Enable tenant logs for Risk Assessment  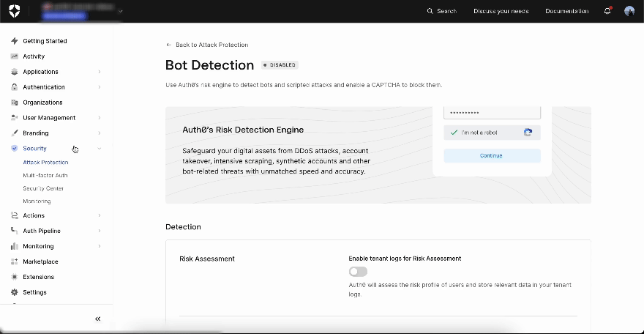[358, 272]
